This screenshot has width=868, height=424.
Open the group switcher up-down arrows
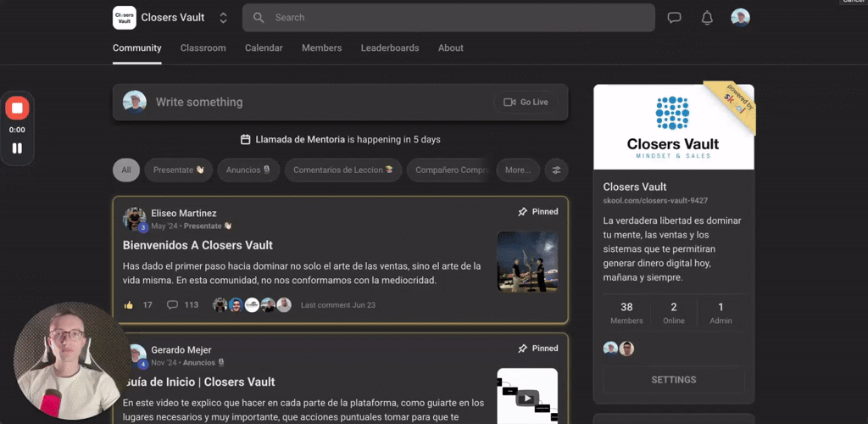pos(223,18)
